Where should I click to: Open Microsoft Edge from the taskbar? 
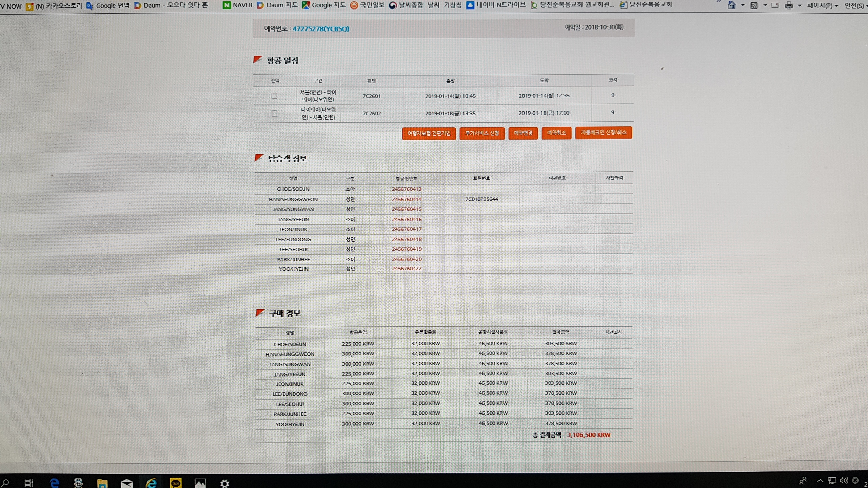tap(54, 483)
